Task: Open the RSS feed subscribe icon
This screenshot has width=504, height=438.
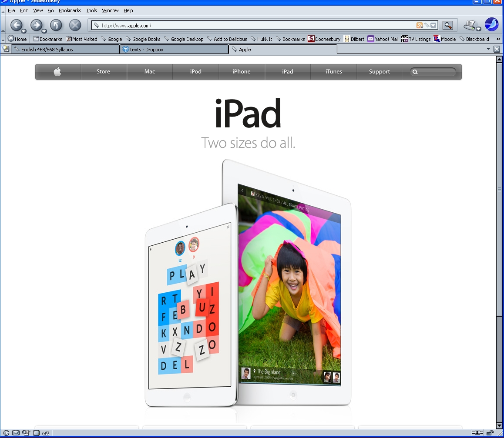Action: [x=419, y=25]
